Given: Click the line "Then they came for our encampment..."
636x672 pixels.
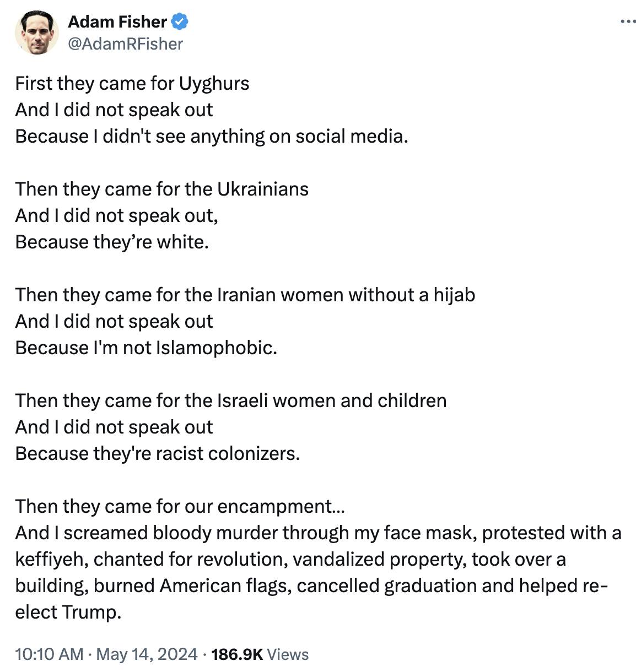Looking at the screenshot, I should (180, 507).
